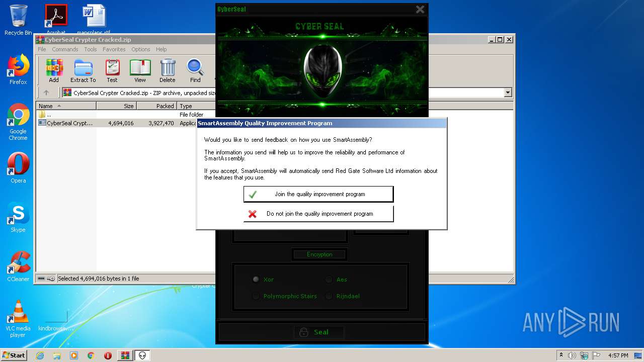Open the rtf Word document on desktop
The width and height of the screenshot is (644, 362).
94,20
